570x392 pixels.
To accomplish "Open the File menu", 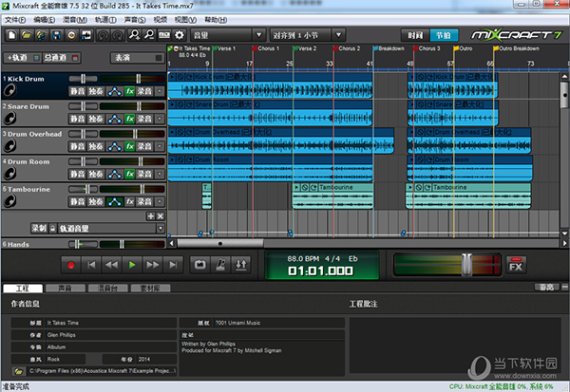I will tap(15, 20).
